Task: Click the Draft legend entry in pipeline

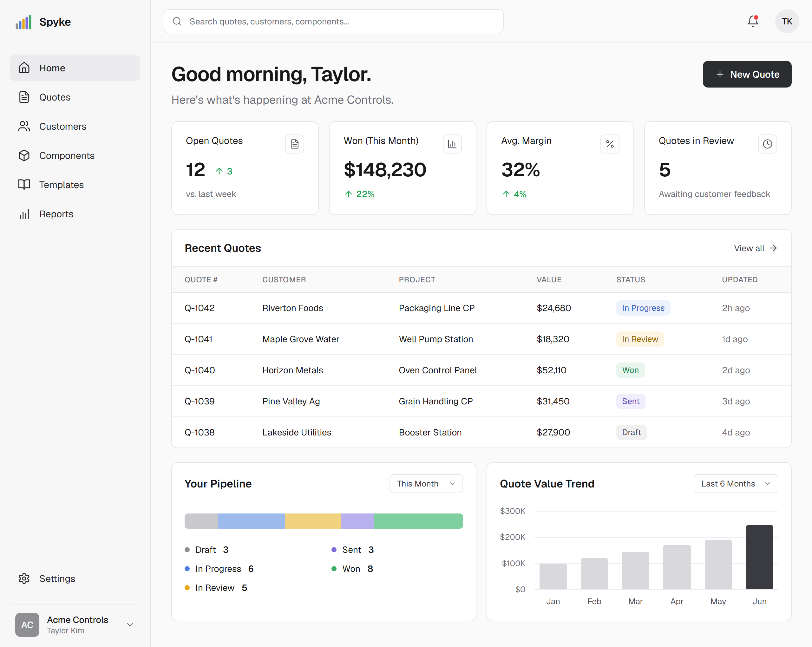Action: [x=206, y=549]
